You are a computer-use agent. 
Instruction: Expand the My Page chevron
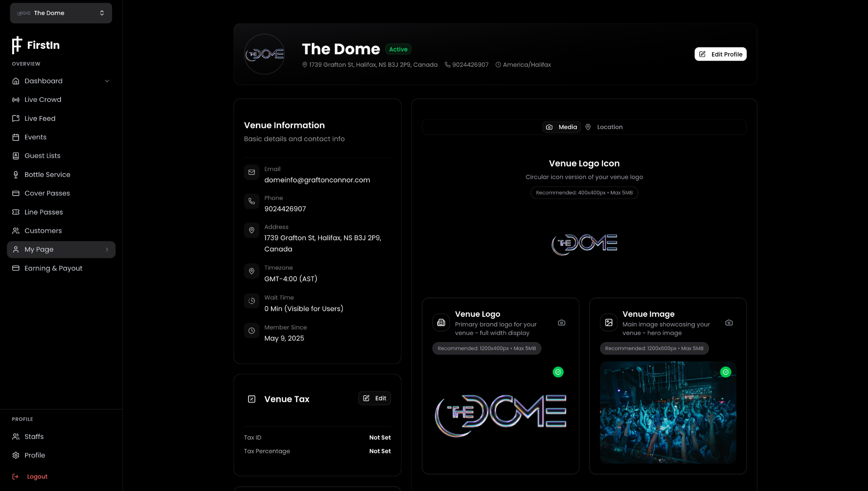[107, 249]
